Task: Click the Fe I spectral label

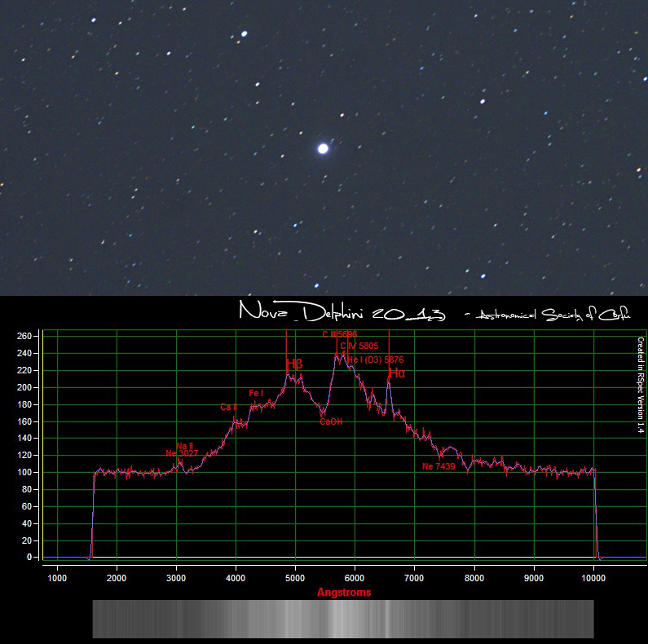Action: pos(256,394)
